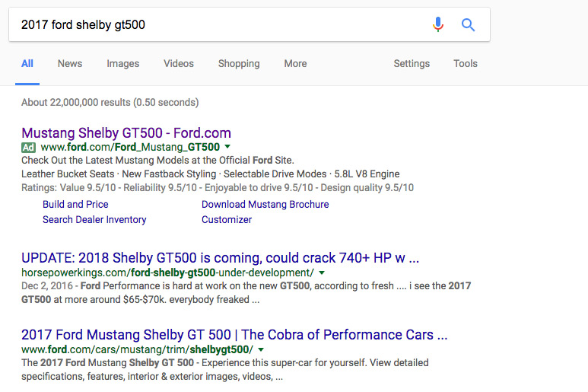
Task: Open the Videos tab
Action: [x=179, y=64]
